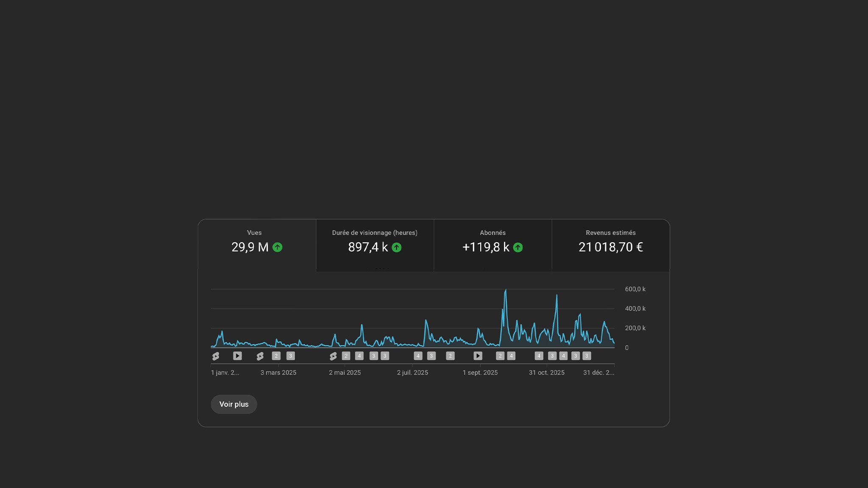Click the first video play marker after 1 janv.
The height and width of the screenshot is (488, 868).
pos(237,356)
